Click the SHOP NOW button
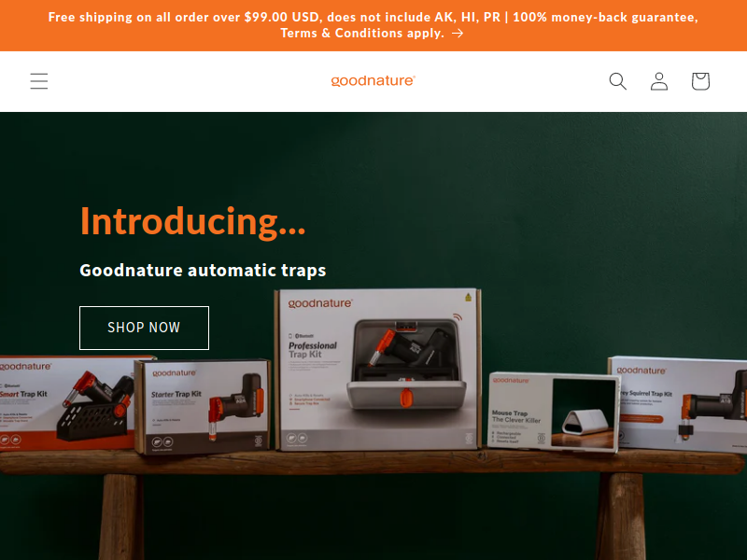747x560 pixels. click(x=144, y=328)
